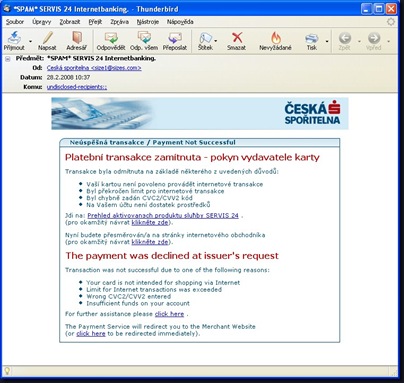Screen dimensions: 404x383
Task: Click the Přijmout (get mail) toolbar icon
Action: point(14,41)
